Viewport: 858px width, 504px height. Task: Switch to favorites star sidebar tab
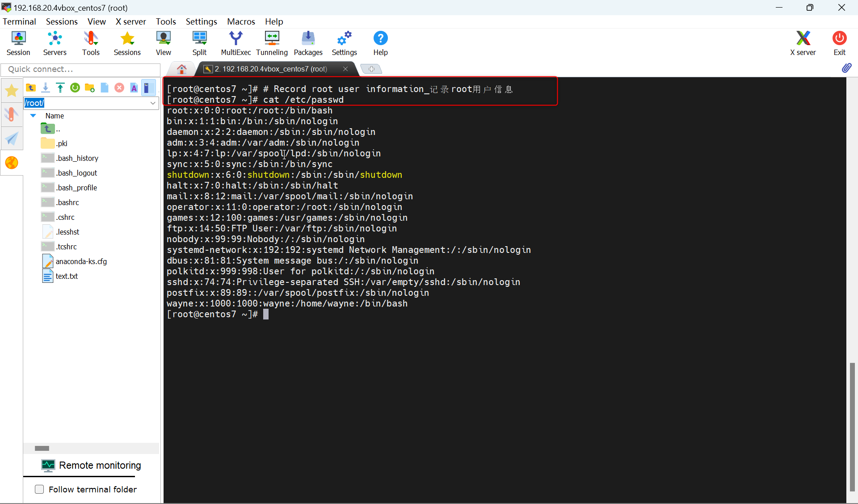click(12, 91)
